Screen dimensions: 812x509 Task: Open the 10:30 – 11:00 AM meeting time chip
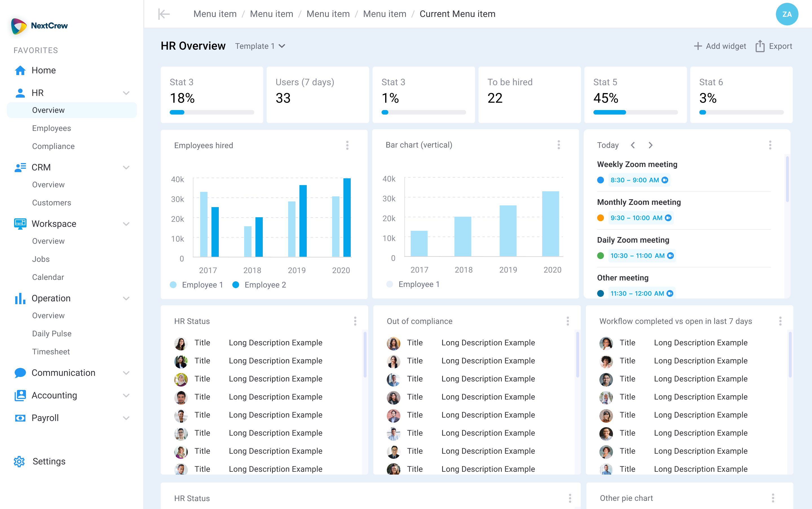pos(642,256)
